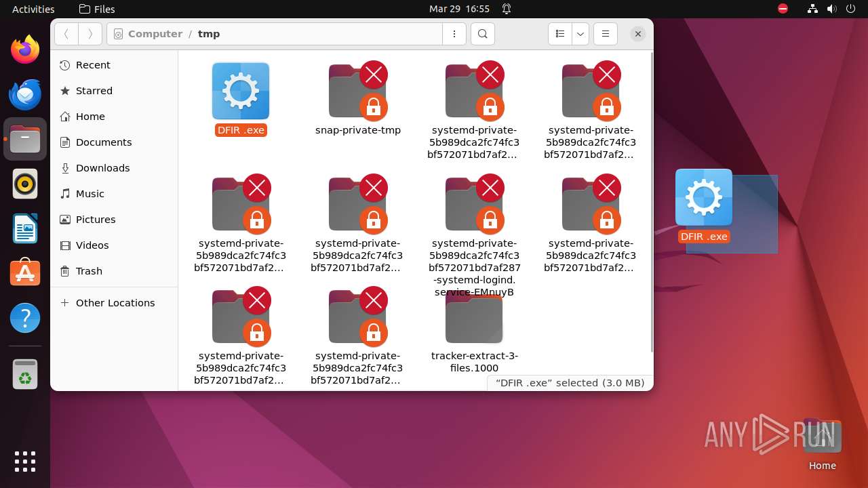
Task: Open Files from the dock
Action: (25, 139)
